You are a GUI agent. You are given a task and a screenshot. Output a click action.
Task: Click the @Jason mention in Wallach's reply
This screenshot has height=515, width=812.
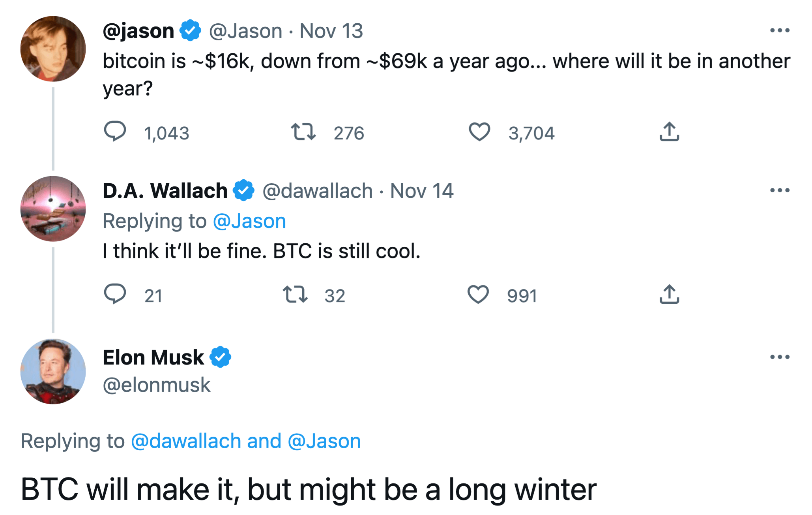(249, 221)
